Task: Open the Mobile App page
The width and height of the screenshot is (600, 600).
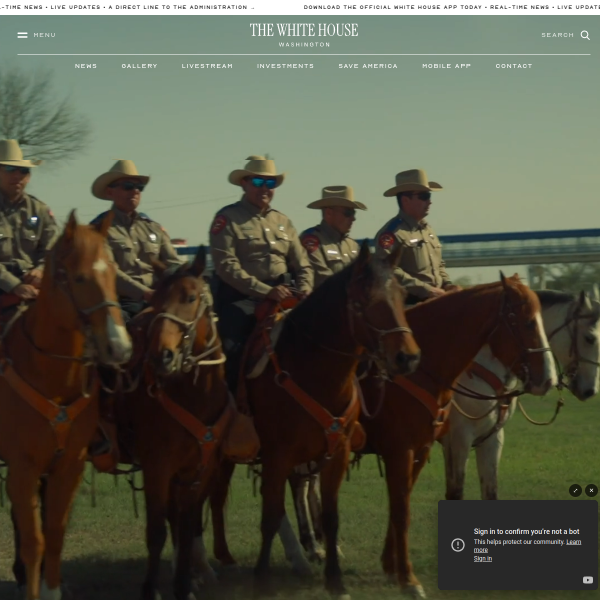Action: coord(446,66)
